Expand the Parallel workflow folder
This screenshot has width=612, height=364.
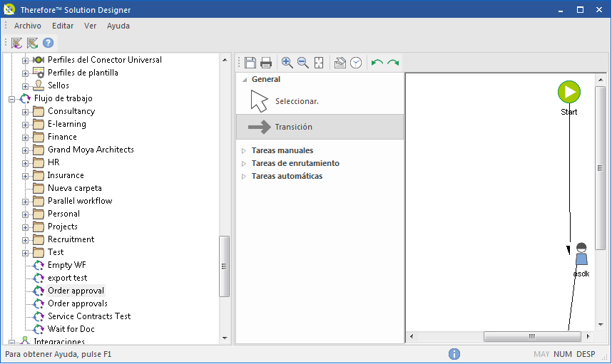tap(25, 202)
